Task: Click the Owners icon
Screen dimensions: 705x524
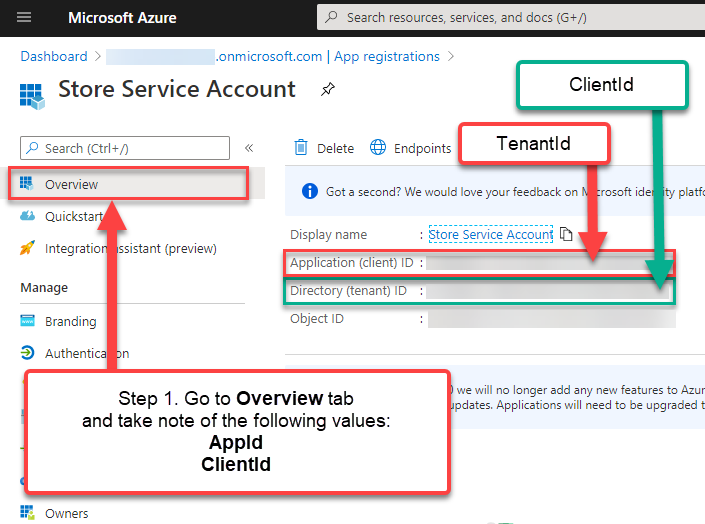Action: point(27,512)
